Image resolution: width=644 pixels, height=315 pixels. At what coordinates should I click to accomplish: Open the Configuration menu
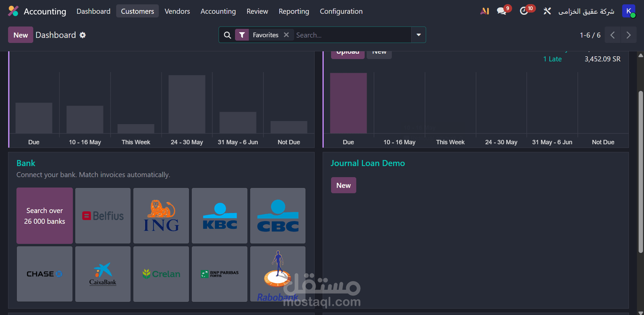pos(341,11)
